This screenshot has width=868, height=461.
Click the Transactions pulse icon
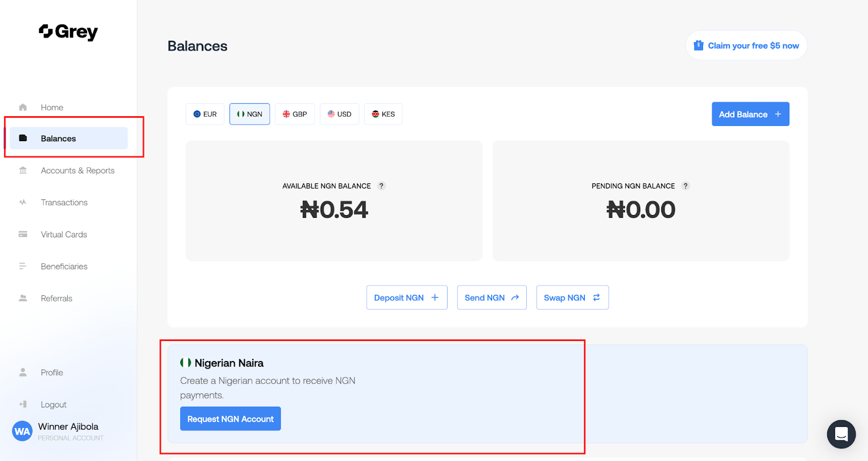coord(23,202)
